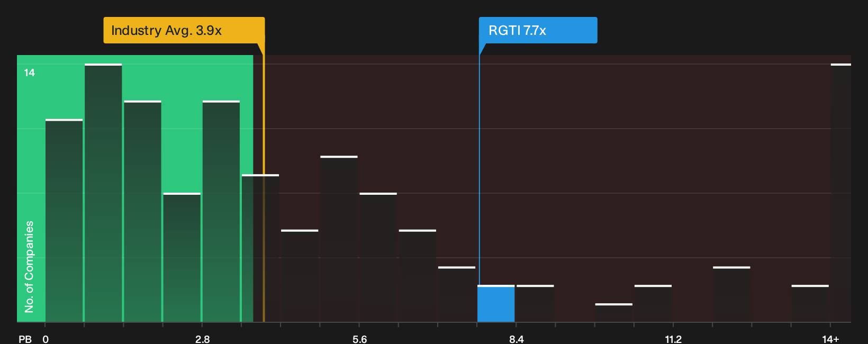Click the Industry Avg. 3.9x label

tap(184, 30)
